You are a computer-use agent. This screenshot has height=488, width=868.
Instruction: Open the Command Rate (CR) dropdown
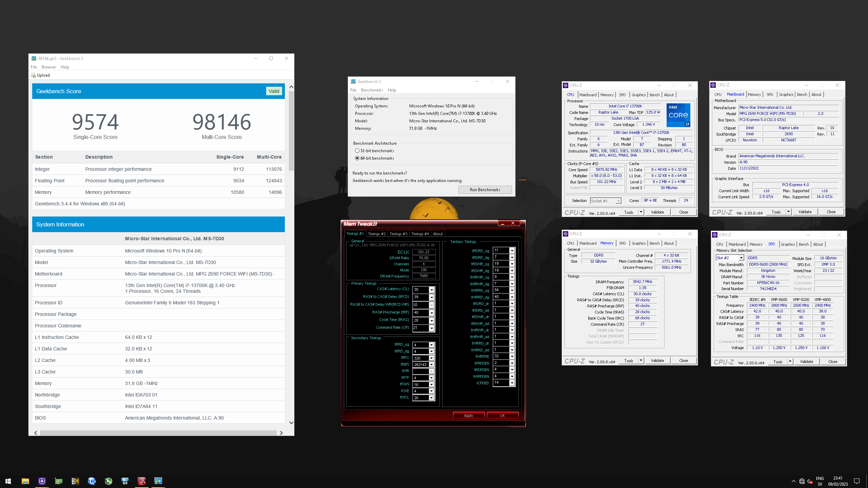tap(432, 328)
